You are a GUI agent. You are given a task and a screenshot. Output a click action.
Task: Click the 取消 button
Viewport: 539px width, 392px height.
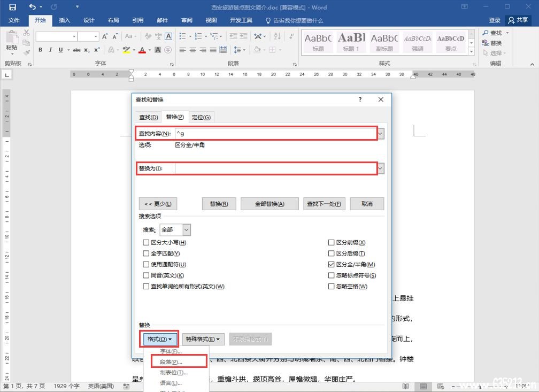367,204
